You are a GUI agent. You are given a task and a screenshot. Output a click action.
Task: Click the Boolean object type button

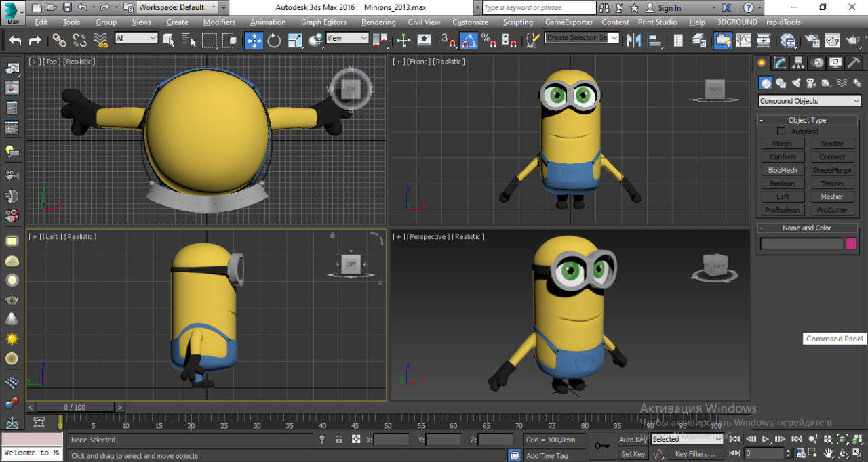pos(782,184)
